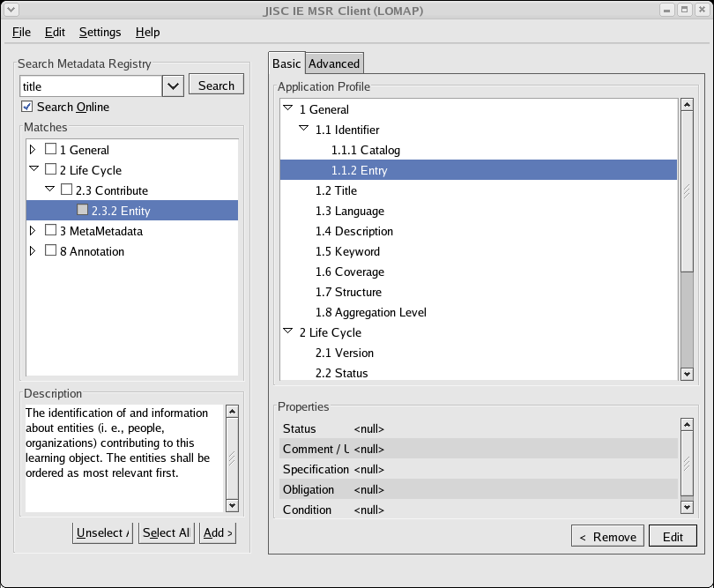Open the window menu in the title bar
This screenshot has height=588, width=714.
tap(11, 10)
